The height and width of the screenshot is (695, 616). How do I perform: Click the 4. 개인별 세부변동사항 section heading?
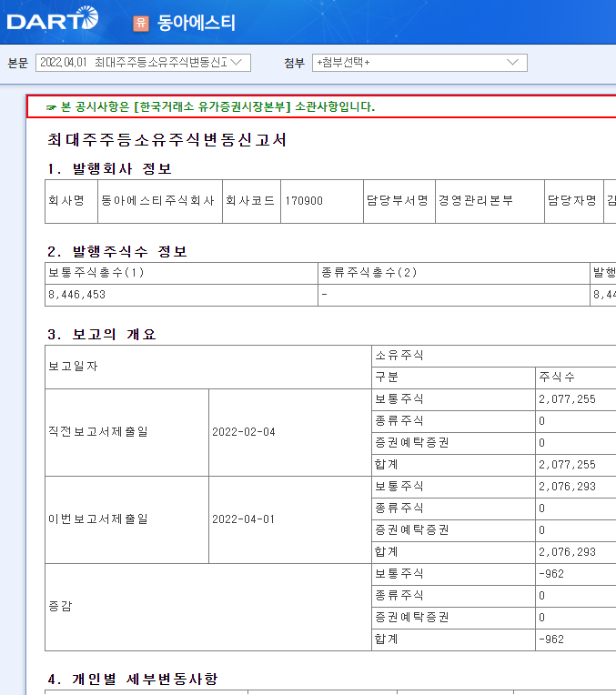tap(133, 679)
